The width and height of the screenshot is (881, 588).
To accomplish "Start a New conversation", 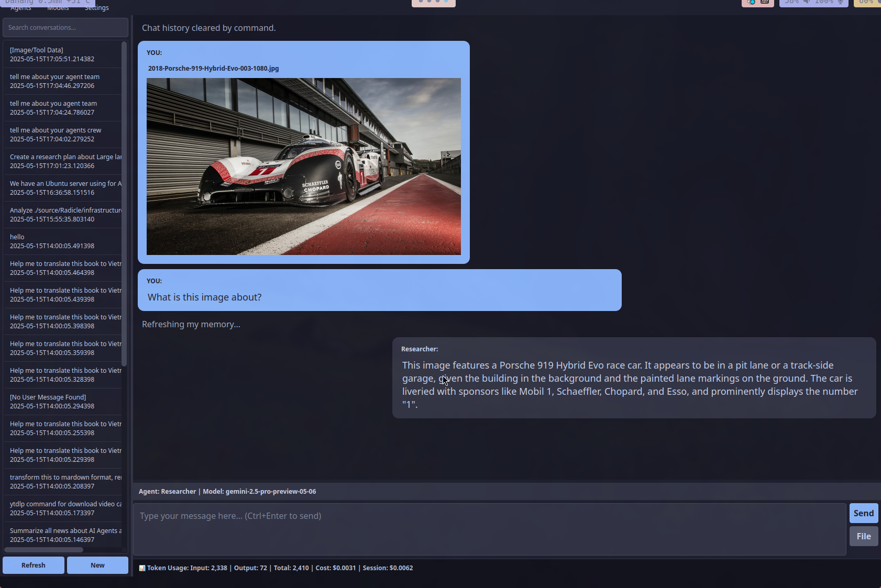I will (x=97, y=565).
